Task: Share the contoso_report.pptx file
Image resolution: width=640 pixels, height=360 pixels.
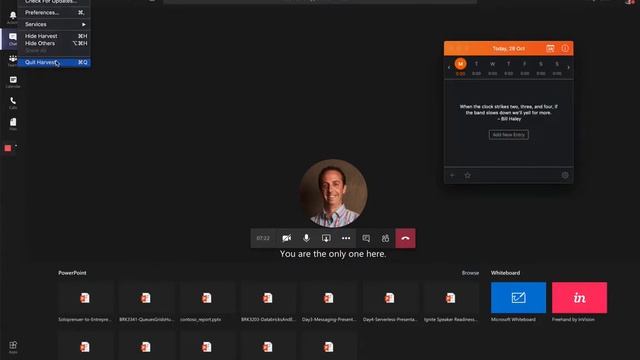Action: tap(207, 302)
